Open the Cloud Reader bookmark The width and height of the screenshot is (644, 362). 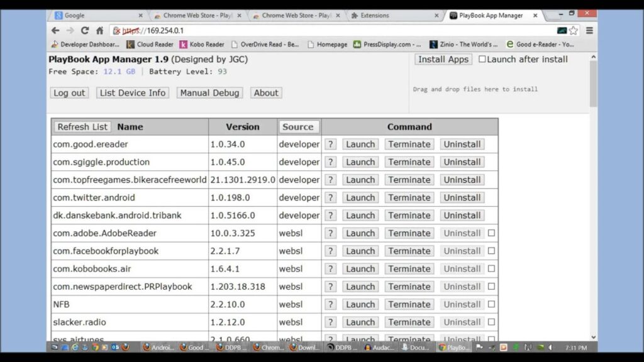(x=150, y=45)
